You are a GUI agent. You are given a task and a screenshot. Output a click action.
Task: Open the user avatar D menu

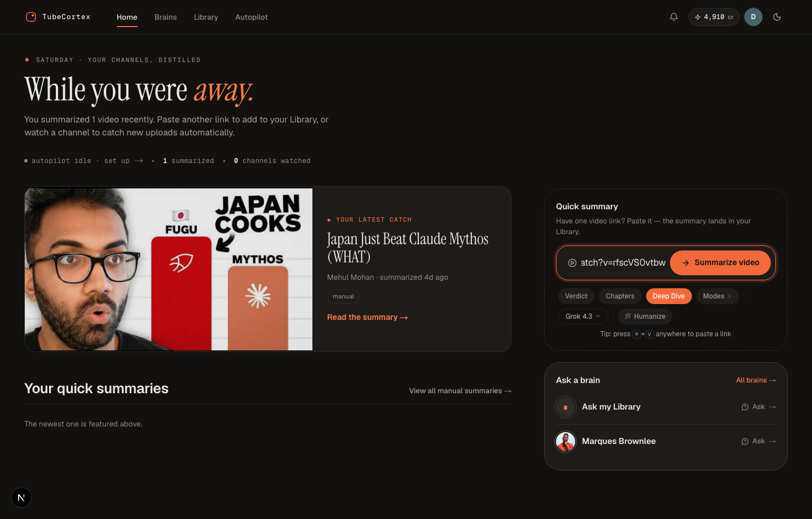(x=753, y=17)
